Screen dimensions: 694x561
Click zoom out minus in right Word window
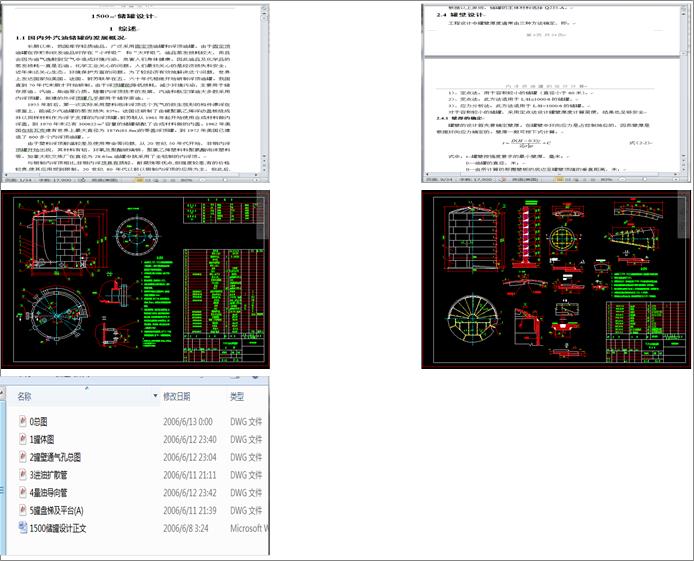pos(622,180)
